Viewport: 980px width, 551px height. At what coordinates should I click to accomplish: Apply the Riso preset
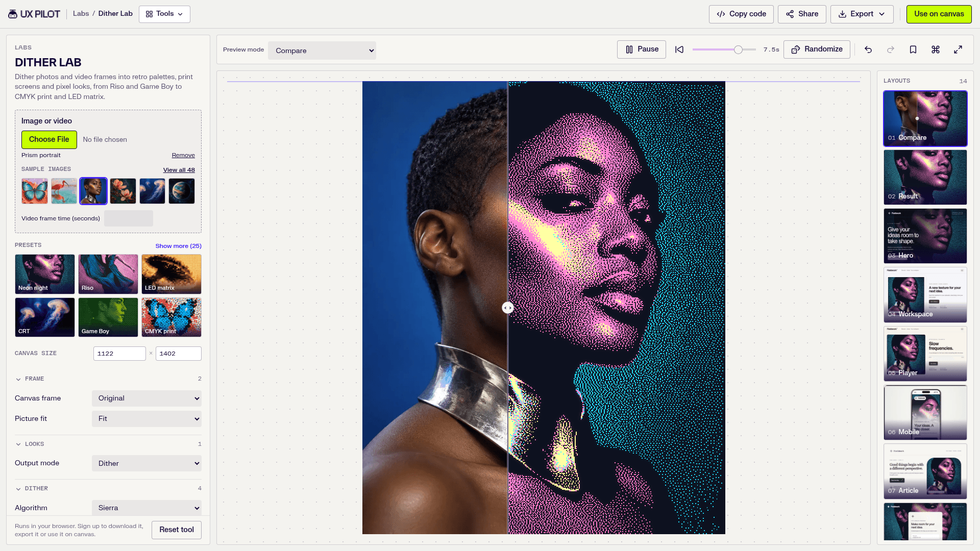click(x=108, y=274)
